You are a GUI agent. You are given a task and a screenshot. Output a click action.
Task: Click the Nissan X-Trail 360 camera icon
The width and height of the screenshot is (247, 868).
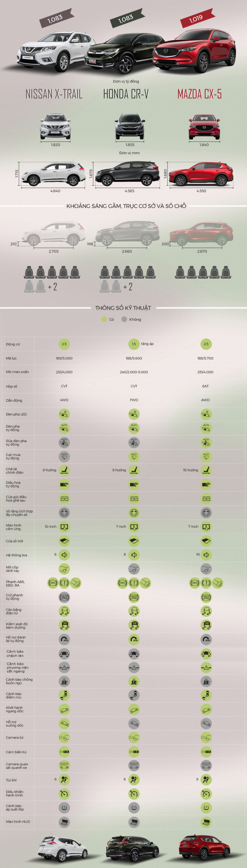click(64, 765)
